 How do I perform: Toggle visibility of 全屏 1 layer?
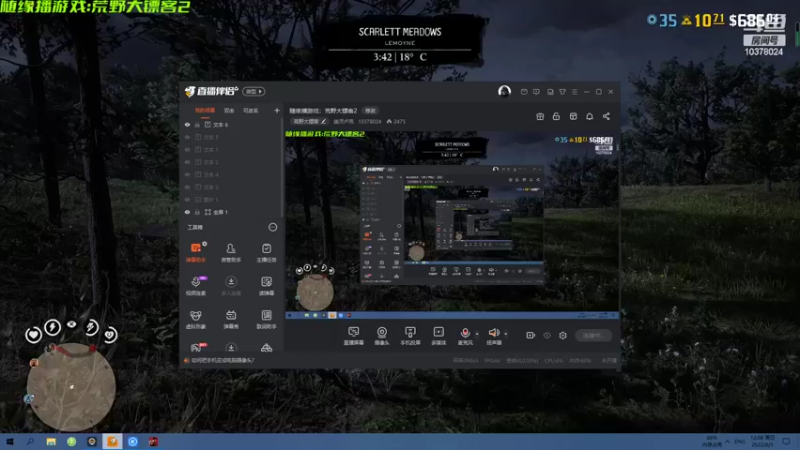click(x=187, y=212)
